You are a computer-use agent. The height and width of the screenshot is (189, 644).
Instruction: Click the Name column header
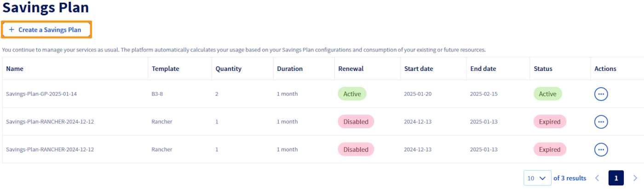point(15,69)
